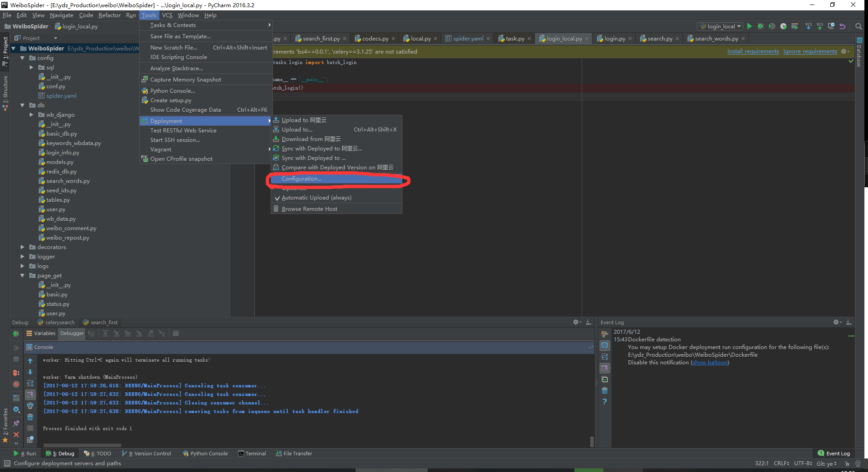This screenshot has width=868, height=472.
Task: Click Install requirements link
Action: (x=753, y=51)
